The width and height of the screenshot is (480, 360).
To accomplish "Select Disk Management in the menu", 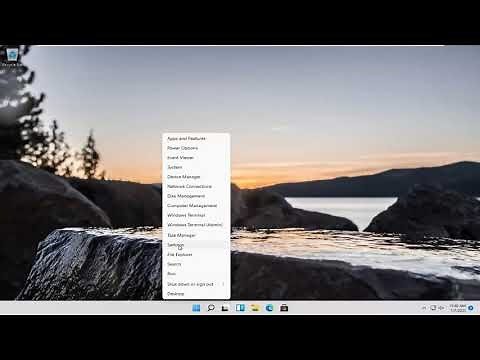I will (196, 196).
